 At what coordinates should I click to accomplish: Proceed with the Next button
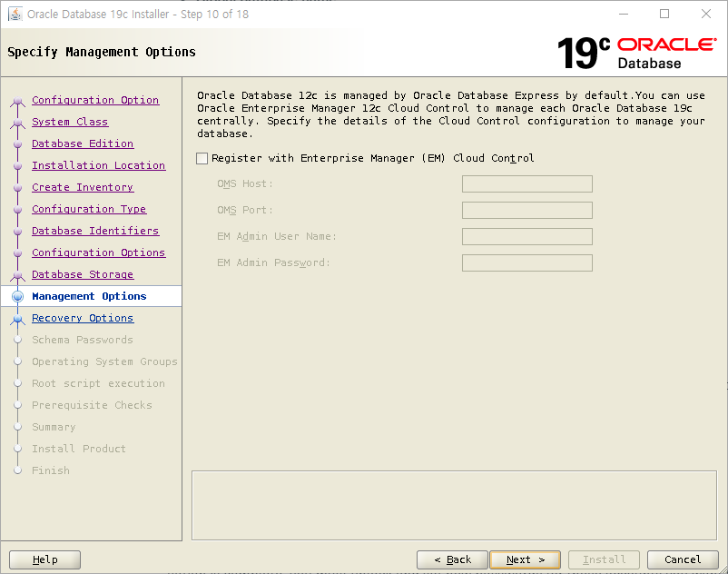pyautogui.click(x=525, y=559)
